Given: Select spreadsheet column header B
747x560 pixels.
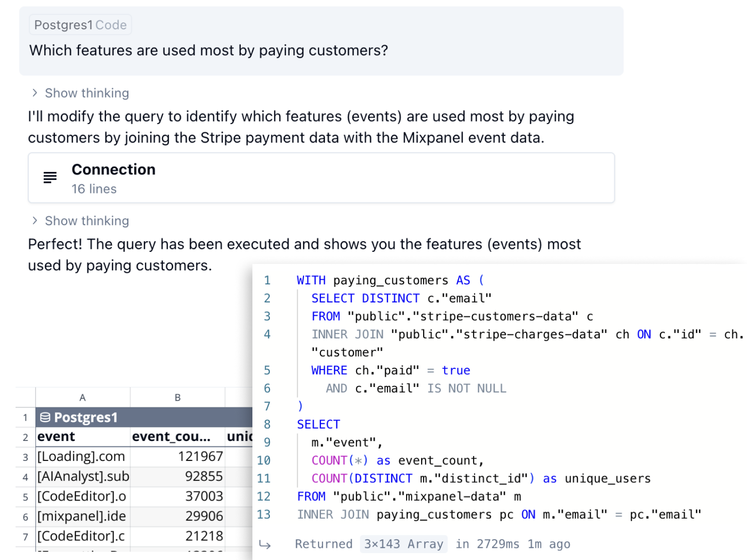Looking at the screenshot, I should coord(178,397).
